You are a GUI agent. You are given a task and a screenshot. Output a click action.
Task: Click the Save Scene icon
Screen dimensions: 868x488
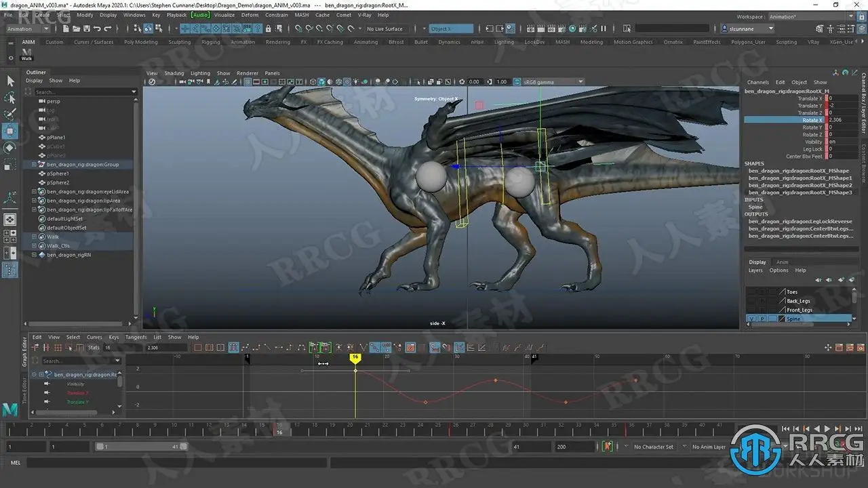click(86, 28)
